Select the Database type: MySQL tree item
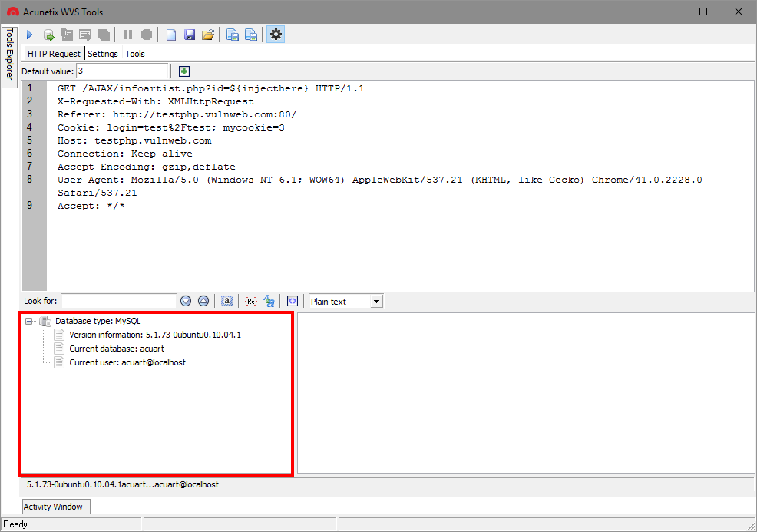This screenshot has height=532, width=757. click(98, 321)
